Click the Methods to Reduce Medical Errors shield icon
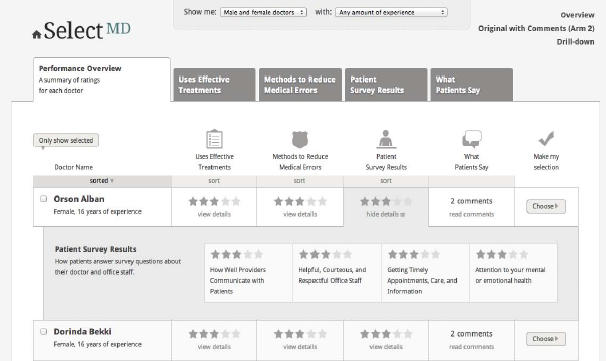The image size is (606, 361). tap(300, 139)
